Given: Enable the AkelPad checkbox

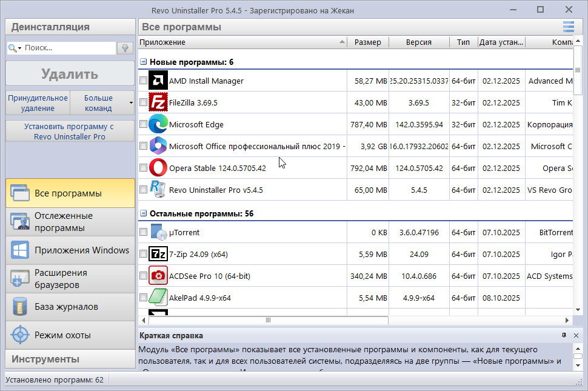Looking at the screenshot, I should pyautogui.click(x=143, y=298).
